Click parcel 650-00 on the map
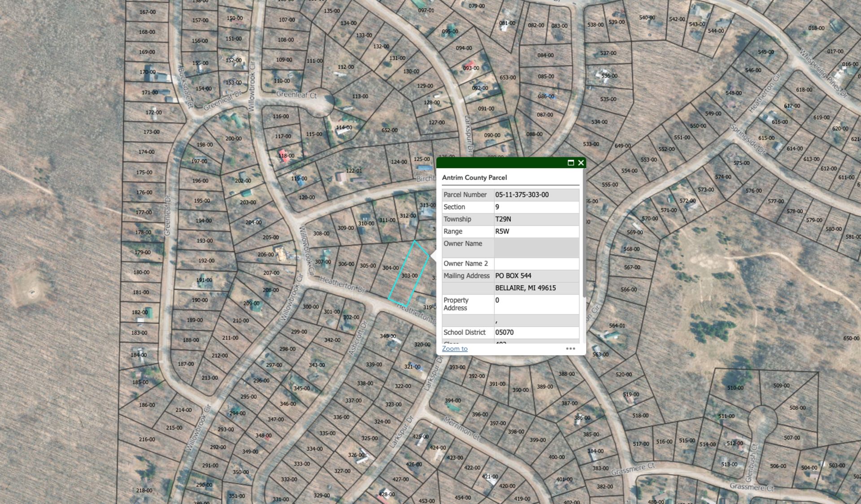The width and height of the screenshot is (861, 504). coord(851,338)
